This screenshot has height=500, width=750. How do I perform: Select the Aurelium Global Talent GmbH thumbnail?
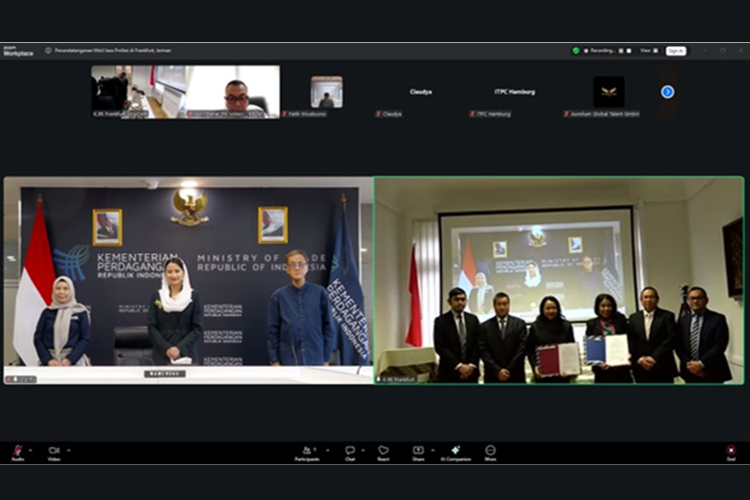609,92
